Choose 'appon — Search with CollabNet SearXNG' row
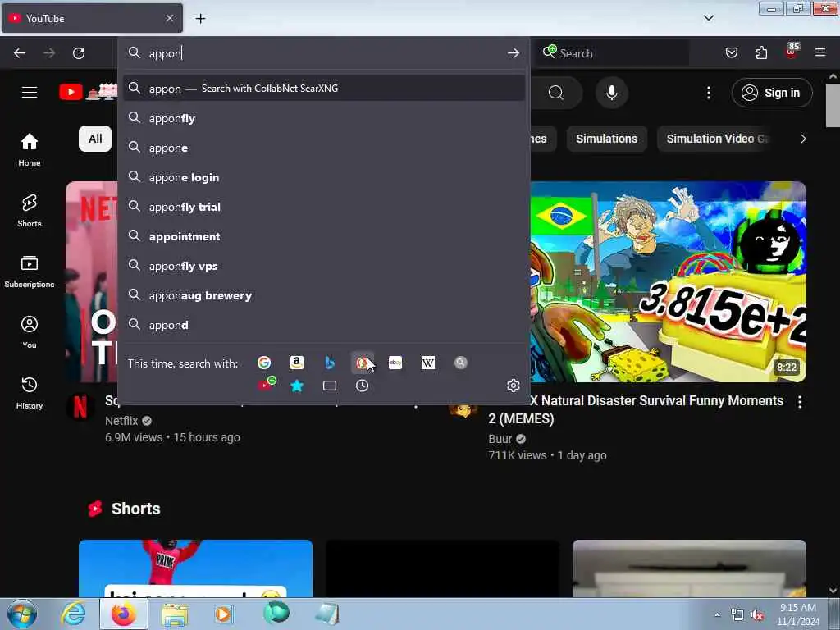The image size is (840, 630). coord(323,89)
